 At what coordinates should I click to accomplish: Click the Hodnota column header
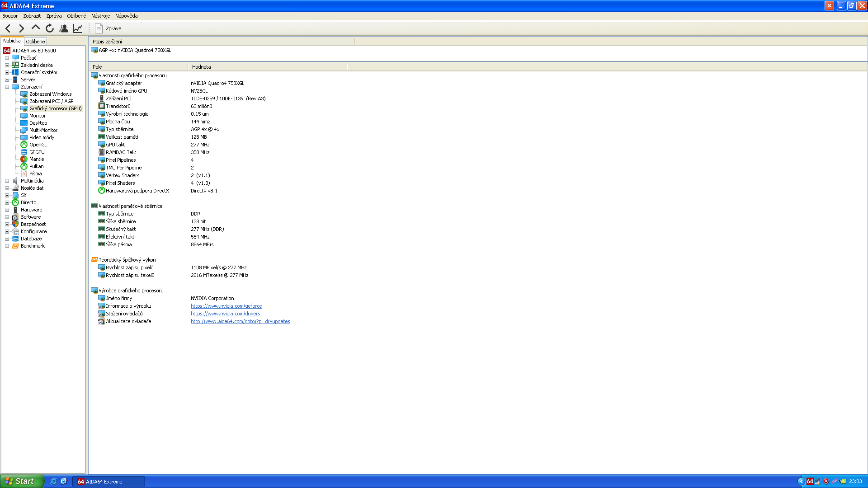coord(201,67)
